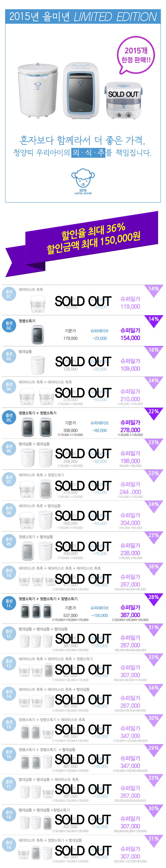Click the 슈퍼세이브 -25,000 amount
This screenshot has width=166, height=868.
(100, 338)
